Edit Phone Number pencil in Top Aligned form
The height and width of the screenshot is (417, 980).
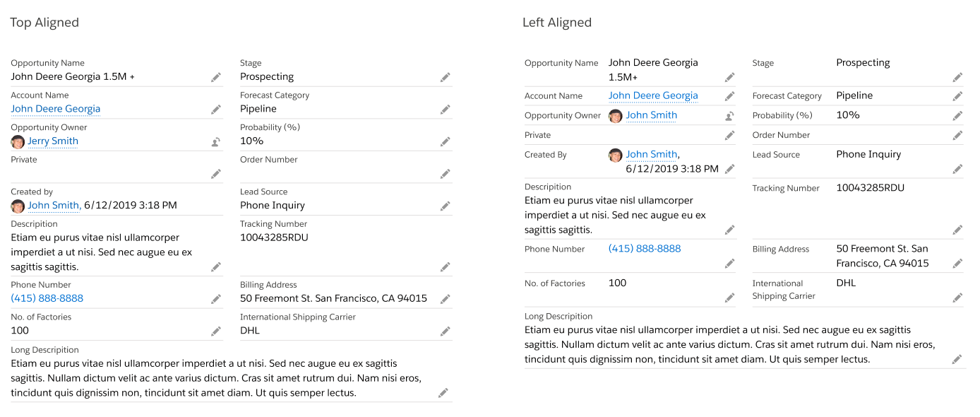tap(216, 299)
